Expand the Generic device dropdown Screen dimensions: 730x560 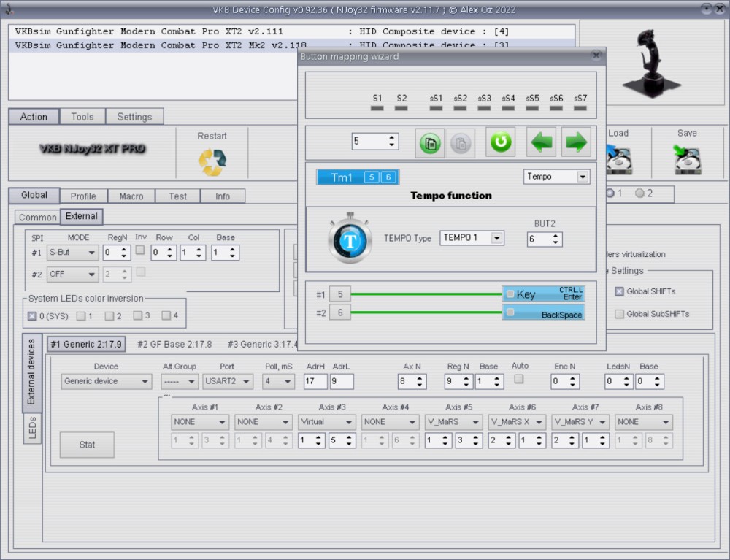(x=107, y=381)
